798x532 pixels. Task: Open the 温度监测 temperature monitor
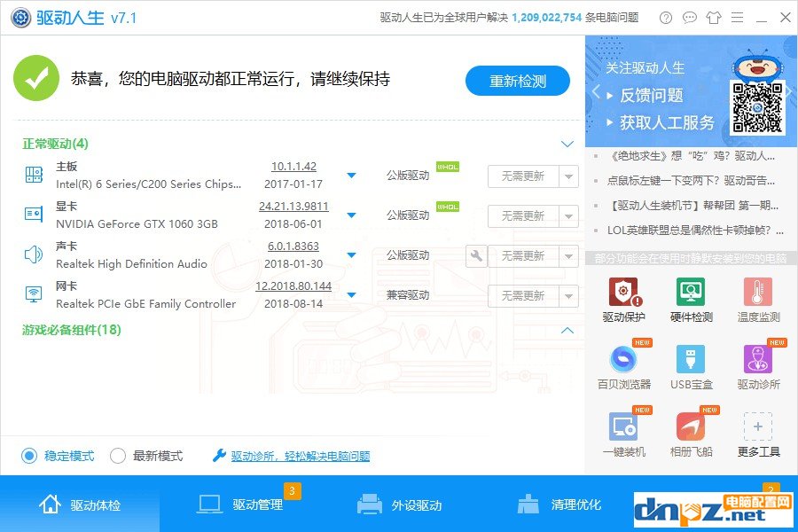(758, 293)
